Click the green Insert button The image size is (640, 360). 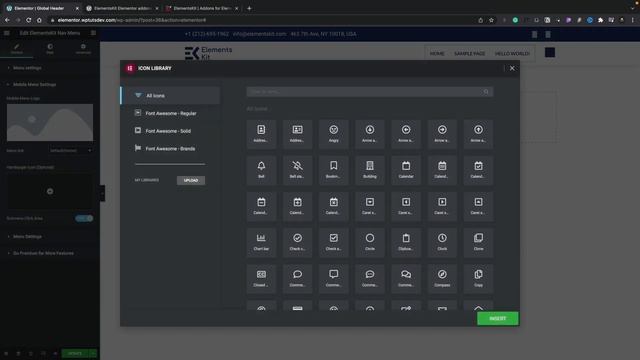[x=498, y=318]
